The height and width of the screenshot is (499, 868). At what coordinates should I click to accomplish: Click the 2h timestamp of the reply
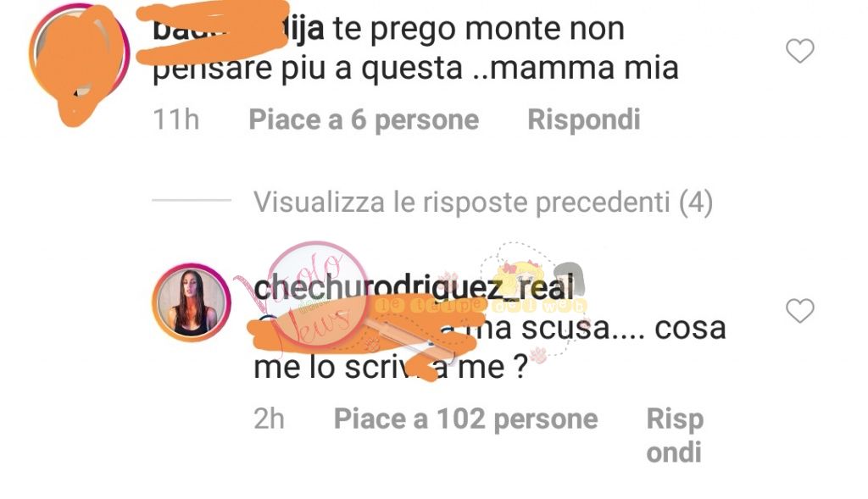(269, 419)
